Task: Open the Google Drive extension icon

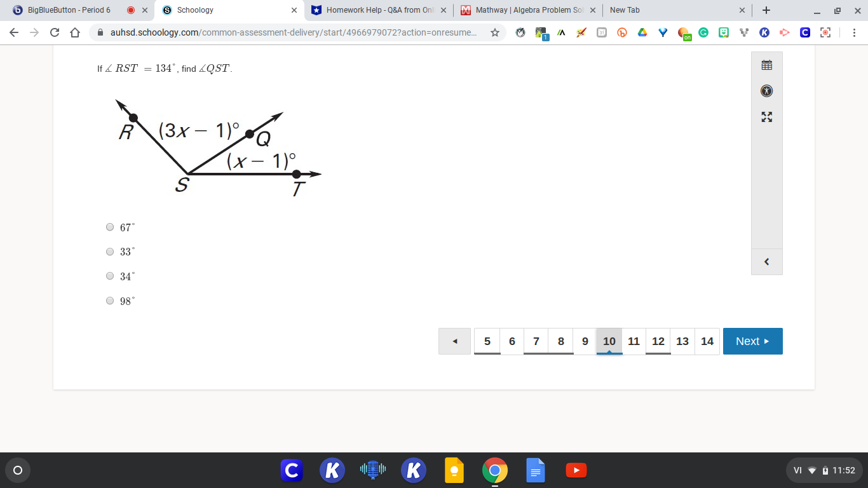Action: (642, 32)
